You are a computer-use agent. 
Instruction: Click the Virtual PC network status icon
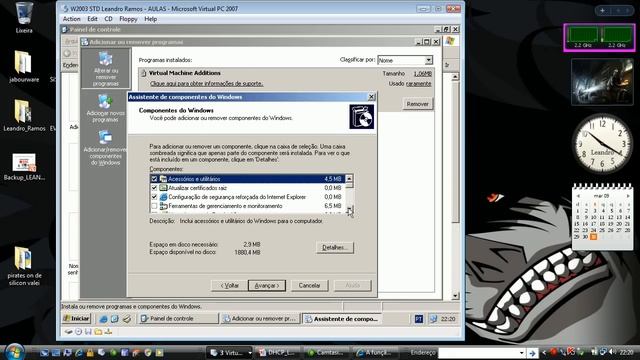108,332
